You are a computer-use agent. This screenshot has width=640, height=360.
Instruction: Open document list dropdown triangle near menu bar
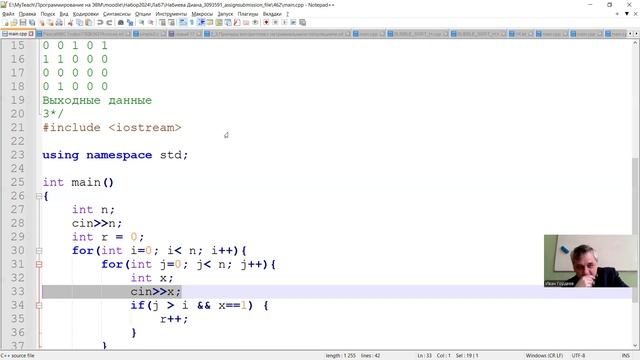tap(627, 14)
